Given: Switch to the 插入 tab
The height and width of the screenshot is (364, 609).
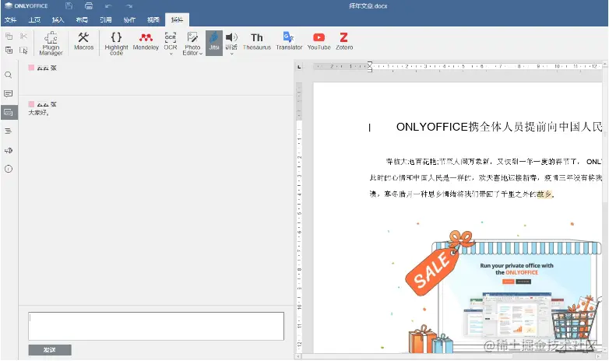Looking at the screenshot, I should pos(58,19).
